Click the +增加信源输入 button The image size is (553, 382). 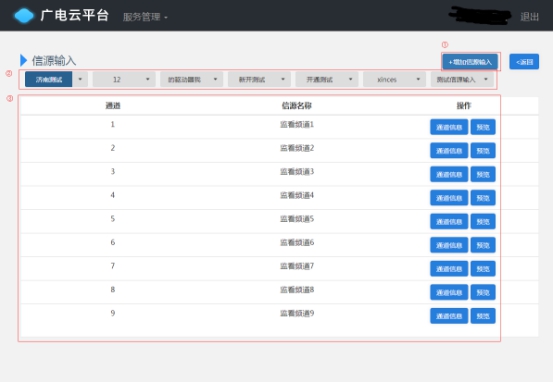pos(470,62)
